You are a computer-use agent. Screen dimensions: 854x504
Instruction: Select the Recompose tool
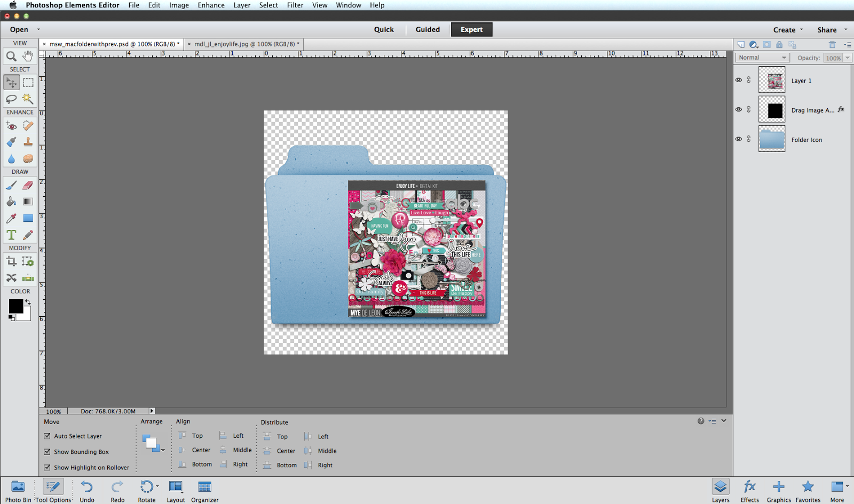[28, 261]
